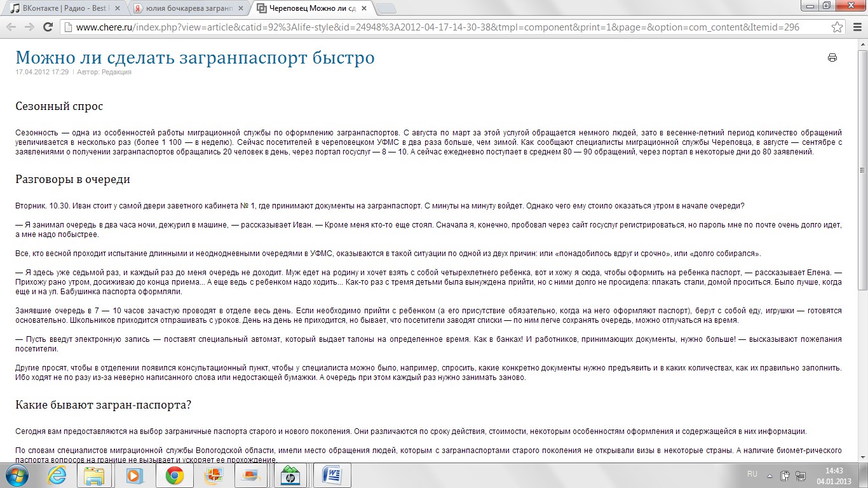Print the article using the printer icon

[x=832, y=58]
